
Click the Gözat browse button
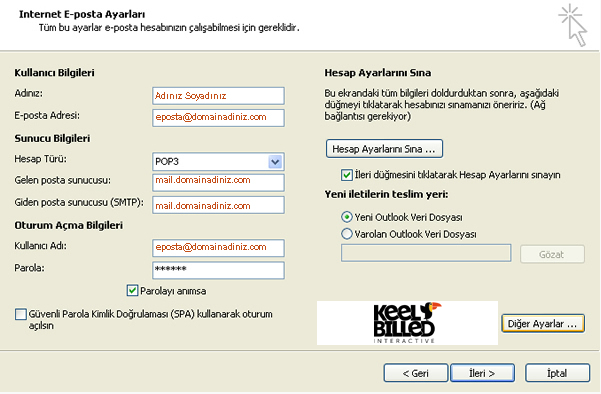(552, 254)
